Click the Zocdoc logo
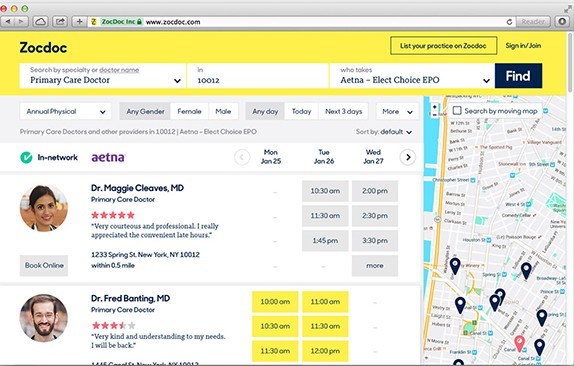The width and height of the screenshot is (574, 366). [43, 48]
